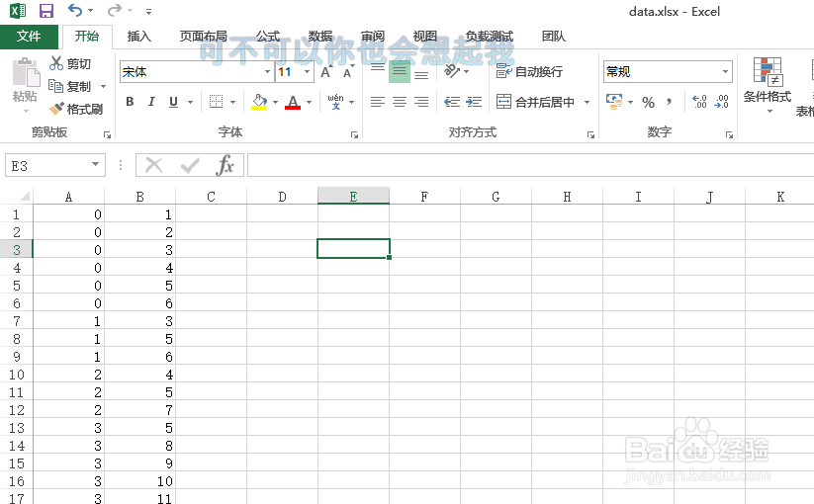
Task: Click the text orientation icon
Action: click(452, 71)
